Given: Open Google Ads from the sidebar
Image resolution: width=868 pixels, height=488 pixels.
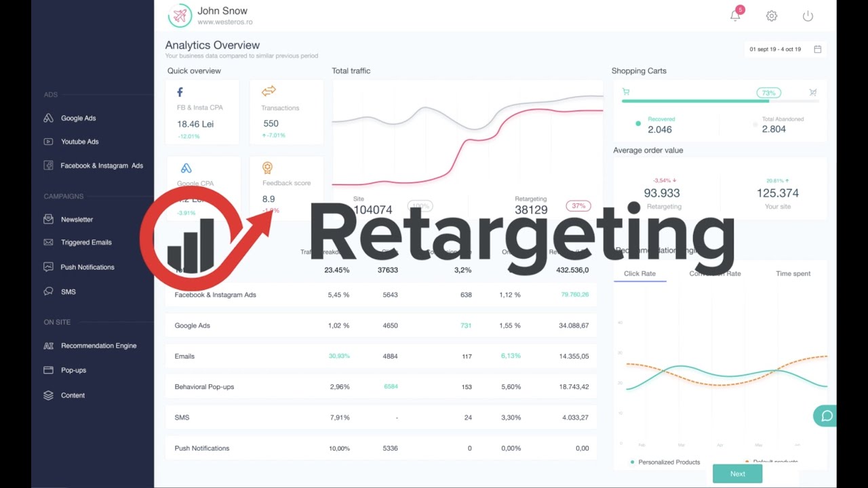Looking at the screenshot, I should coord(77,118).
